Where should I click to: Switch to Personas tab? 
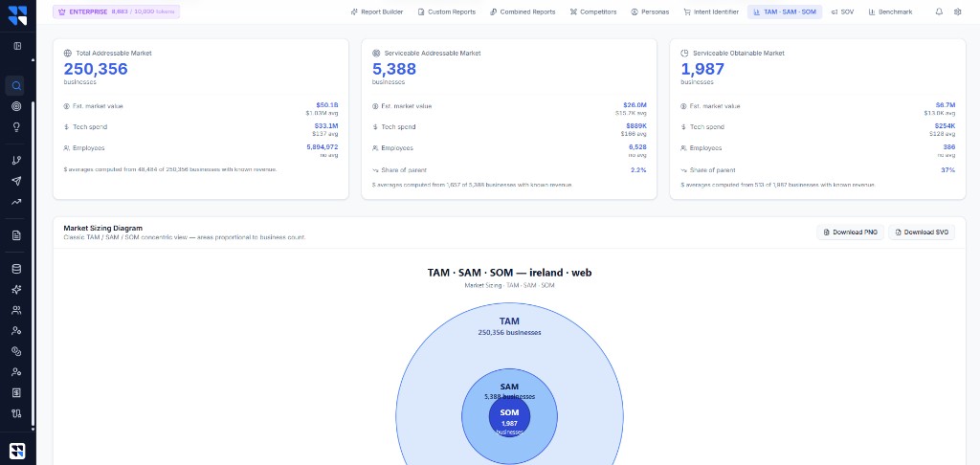(x=650, y=11)
